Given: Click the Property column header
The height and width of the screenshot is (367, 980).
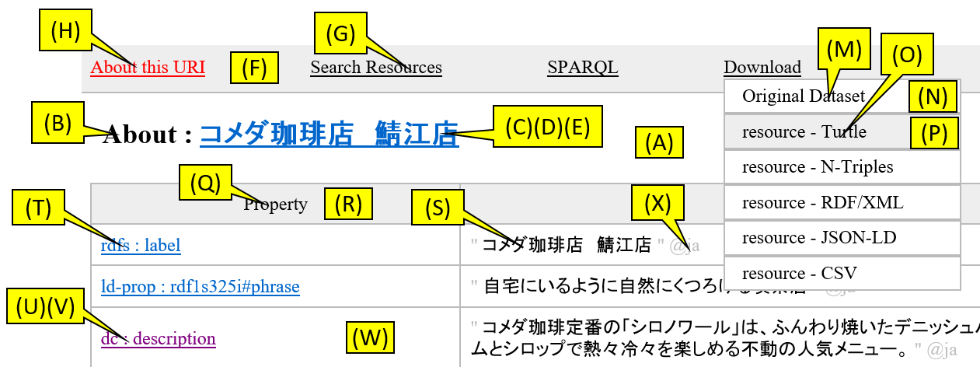Looking at the screenshot, I should coord(275,204).
